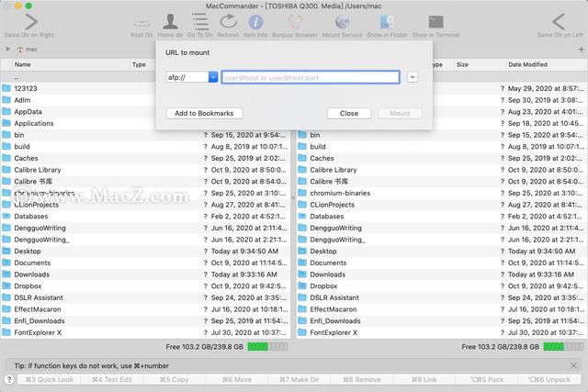Click ⌘3 Quick Look button
Screen dimensions: 588x392
click(49, 379)
